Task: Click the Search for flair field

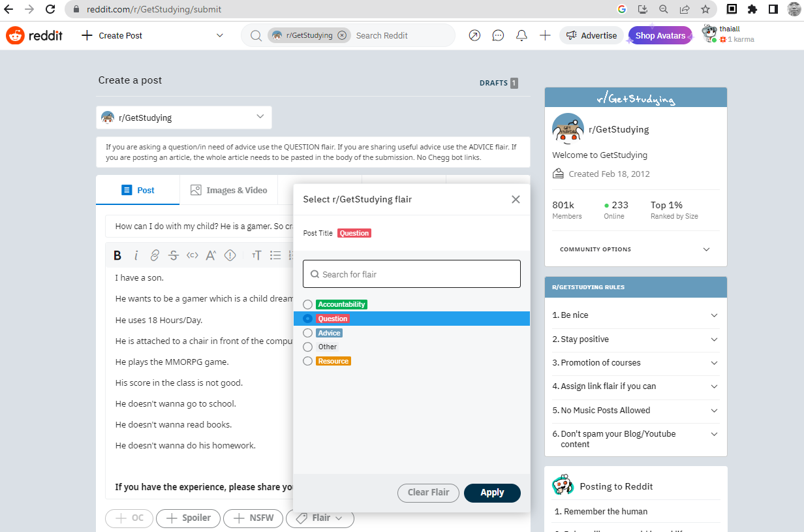Action: pyautogui.click(x=412, y=275)
